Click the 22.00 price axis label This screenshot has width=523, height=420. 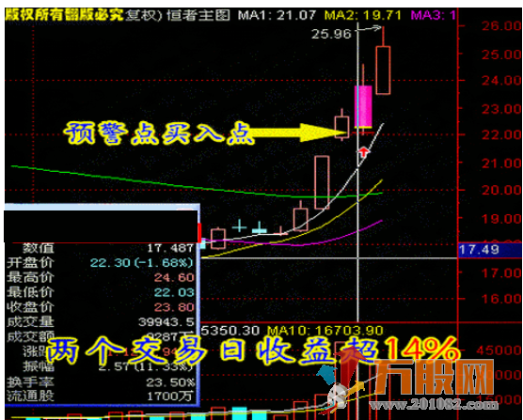(x=501, y=135)
